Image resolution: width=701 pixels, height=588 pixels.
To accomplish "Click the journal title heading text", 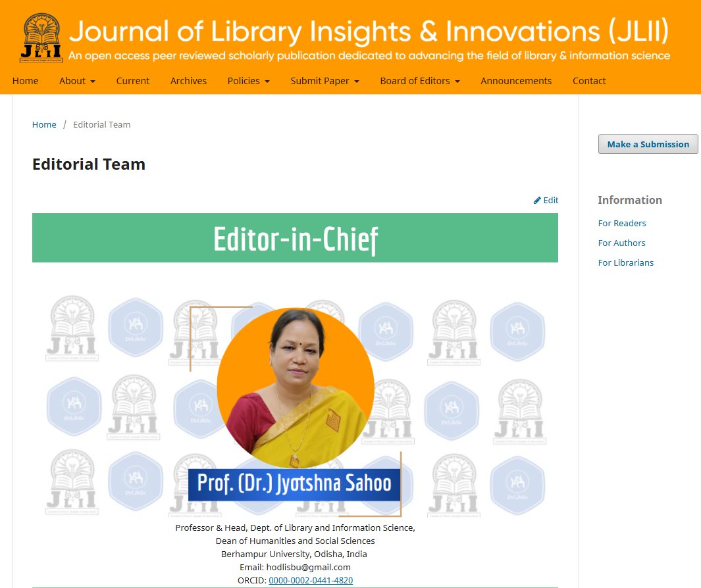I will pyautogui.click(x=369, y=32).
